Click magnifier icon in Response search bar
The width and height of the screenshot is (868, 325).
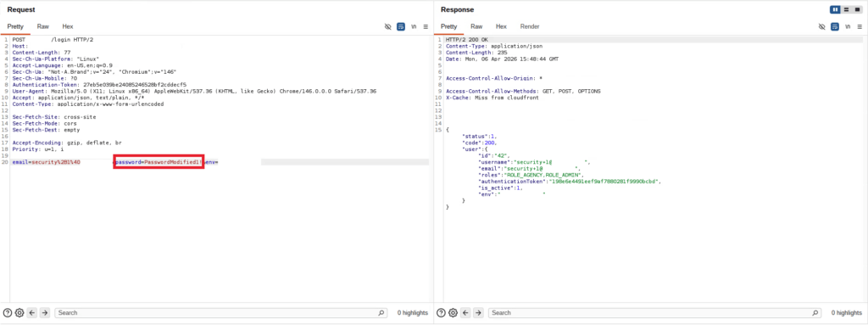[x=815, y=313]
